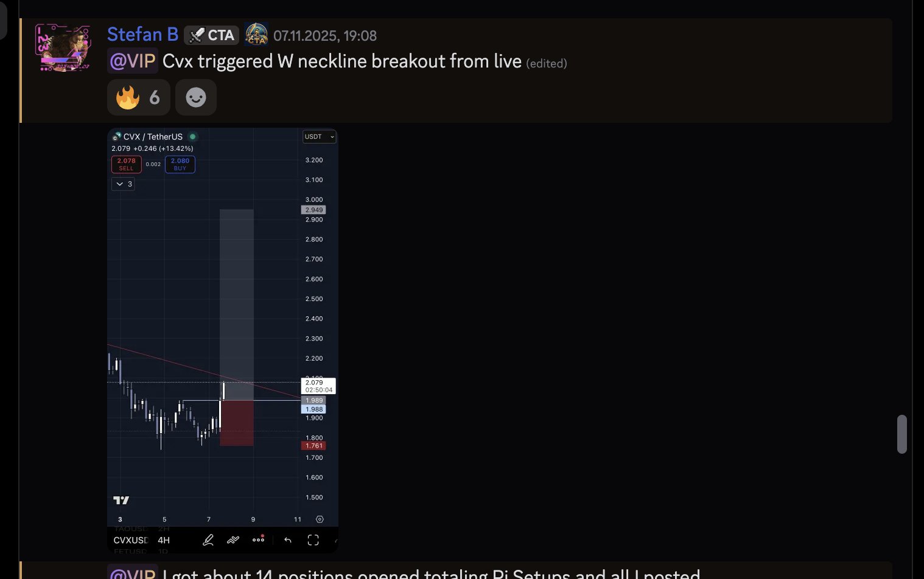This screenshot has height=579, width=924.
Task: Click the add reaction smiley icon
Action: point(195,97)
